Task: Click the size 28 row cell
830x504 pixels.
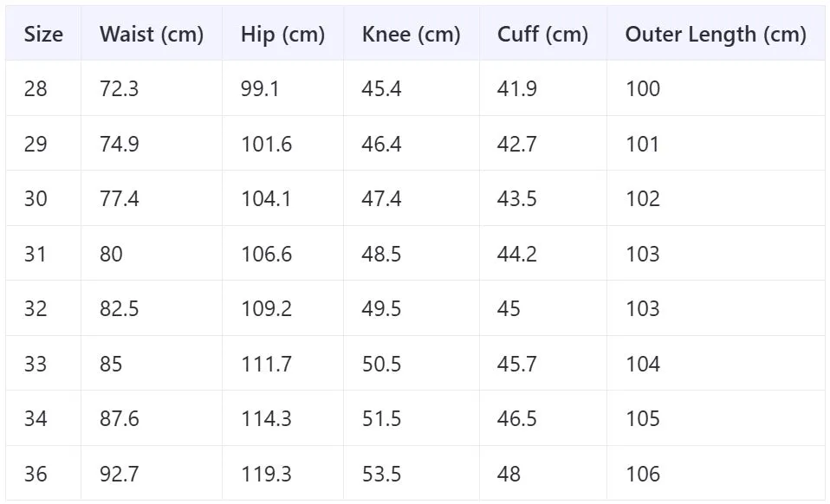Action: [36, 88]
